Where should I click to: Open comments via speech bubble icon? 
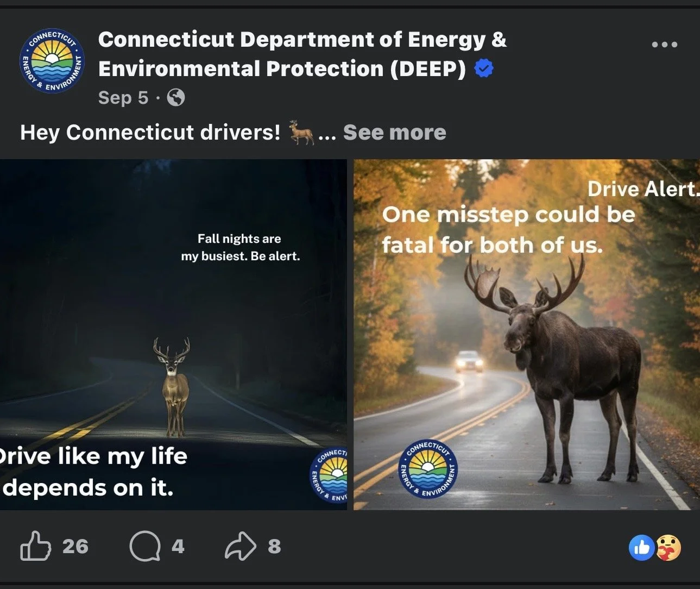[x=145, y=546]
